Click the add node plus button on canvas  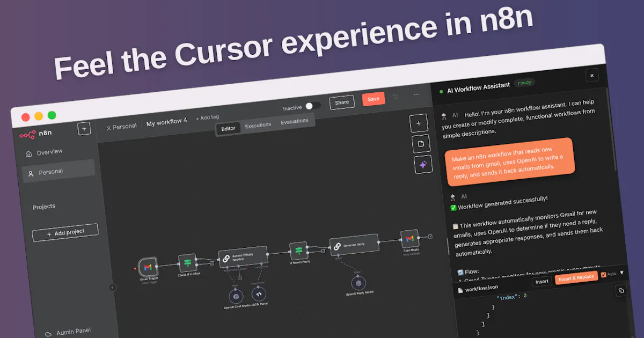pyautogui.click(x=419, y=123)
